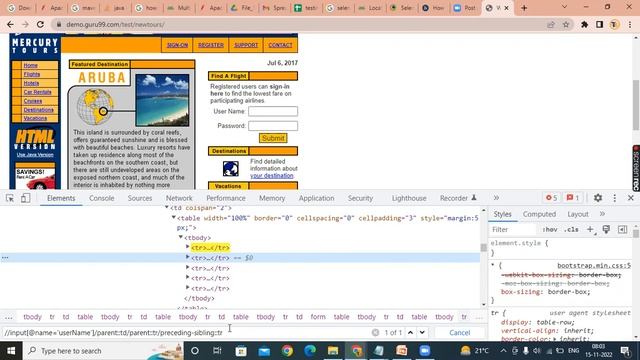Open Chrome three-dot menu
The image size is (640, 360).
click(x=630, y=24)
